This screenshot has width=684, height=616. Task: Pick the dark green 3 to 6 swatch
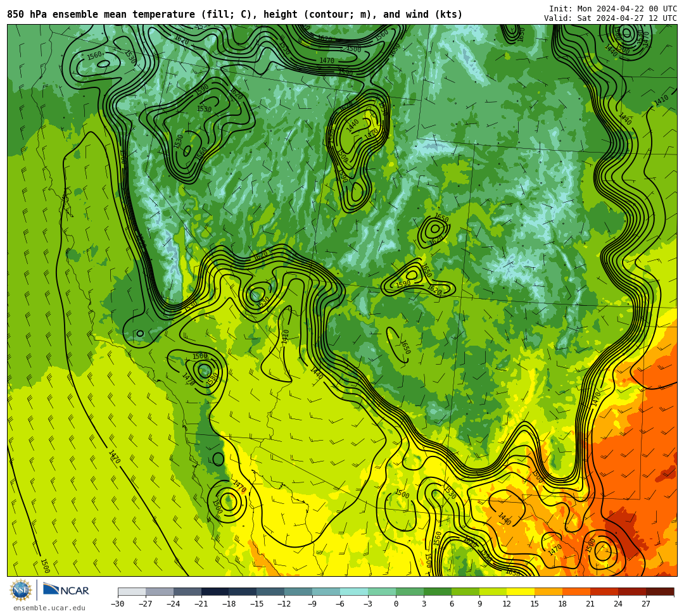click(438, 591)
